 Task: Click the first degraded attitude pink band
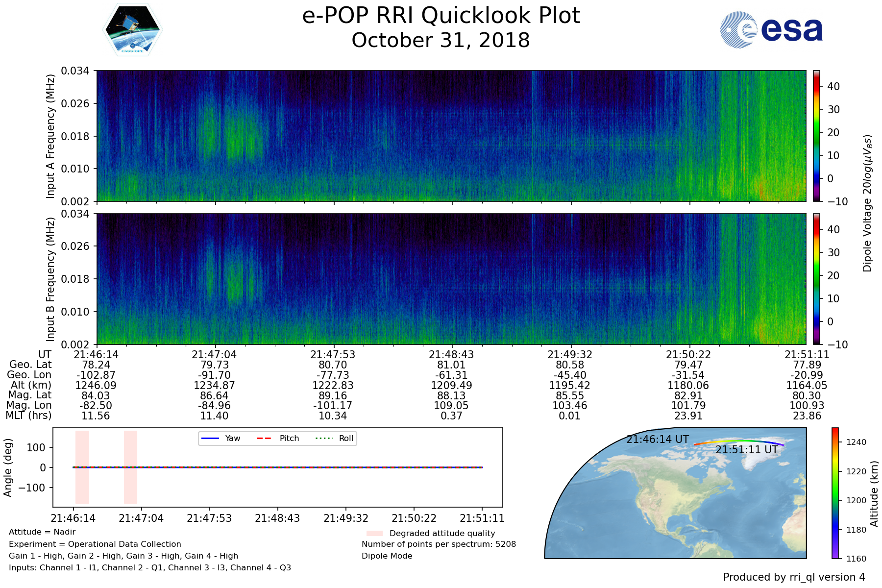click(x=82, y=467)
